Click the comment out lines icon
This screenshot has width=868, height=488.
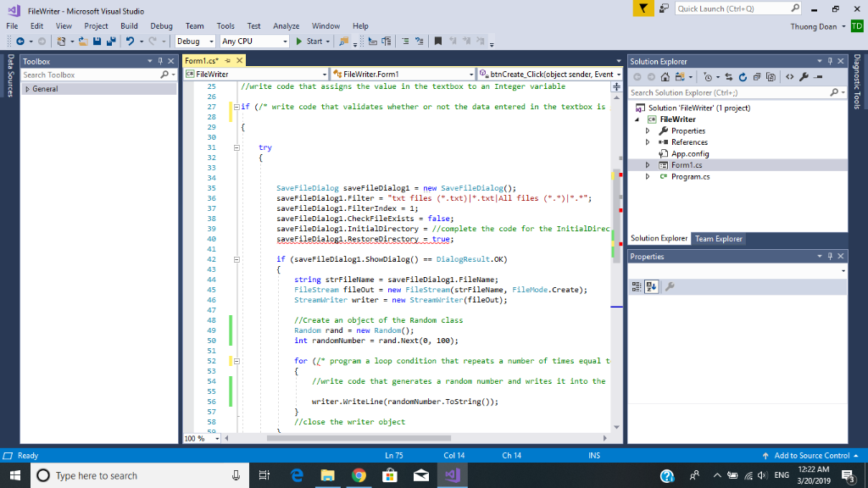(405, 42)
